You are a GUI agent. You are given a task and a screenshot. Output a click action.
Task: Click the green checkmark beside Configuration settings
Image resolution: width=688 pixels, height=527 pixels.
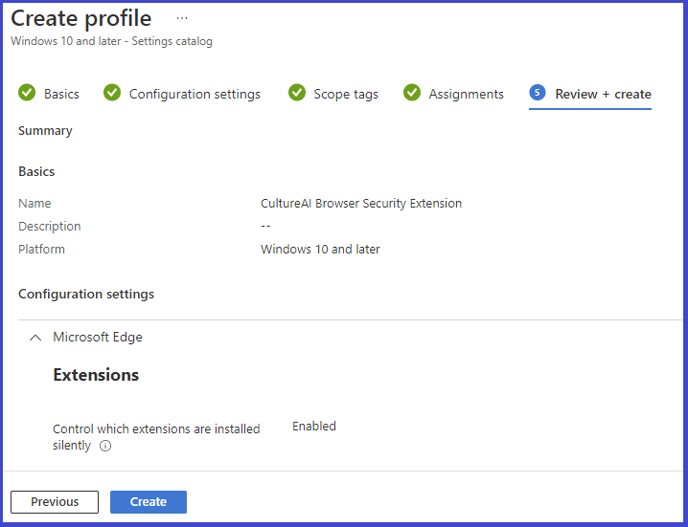[112, 93]
